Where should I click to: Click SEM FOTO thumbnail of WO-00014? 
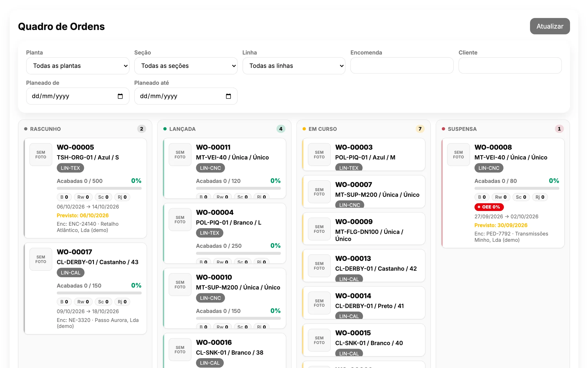tap(319, 303)
